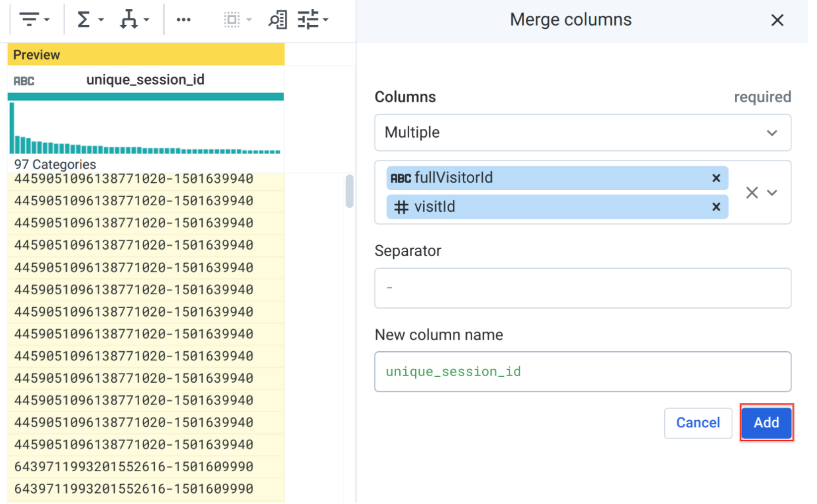Click the Add button to merge columns

766,423
